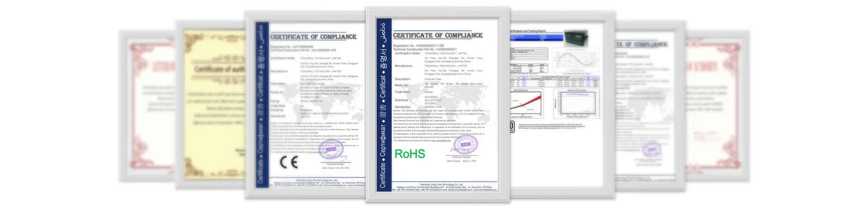Open the center RoHS certificate frame
Image resolution: width=868 pixels, height=219 pixels.
[x=438, y=105]
